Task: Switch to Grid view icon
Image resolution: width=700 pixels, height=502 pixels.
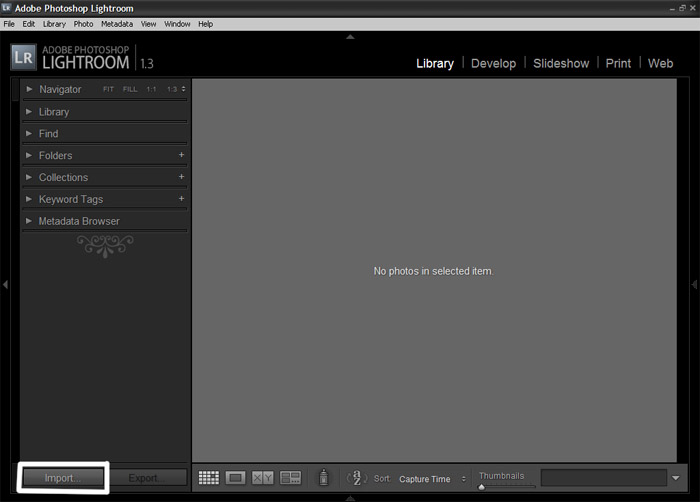Action: click(x=208, y=478)
